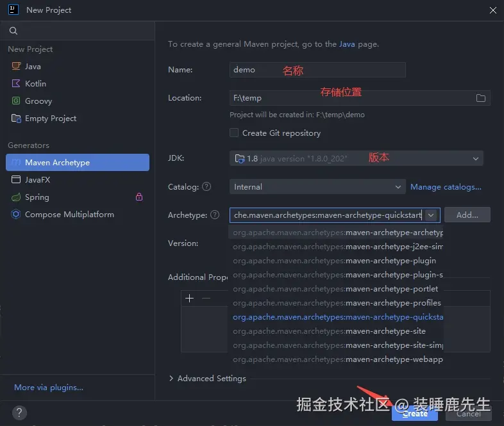The width and height of the screenshot is (504, 426).
Task: Pick maven-archetype-portlet entry
Action: pos(336,289)
